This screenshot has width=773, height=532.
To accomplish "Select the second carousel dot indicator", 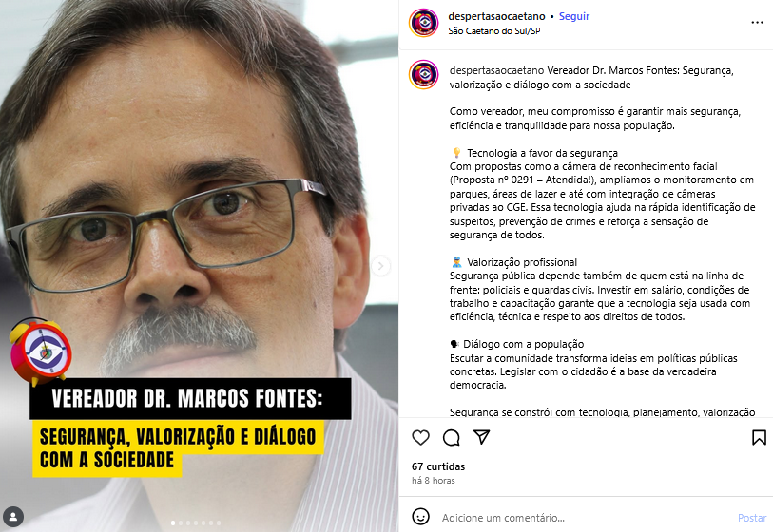I will tap(181, 523).
